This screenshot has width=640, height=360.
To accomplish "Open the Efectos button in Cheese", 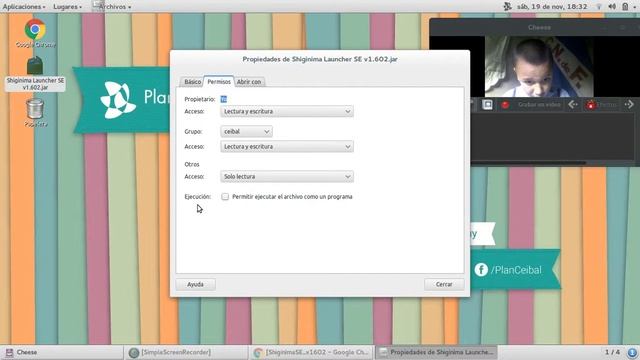I will [x=602, y=104].
